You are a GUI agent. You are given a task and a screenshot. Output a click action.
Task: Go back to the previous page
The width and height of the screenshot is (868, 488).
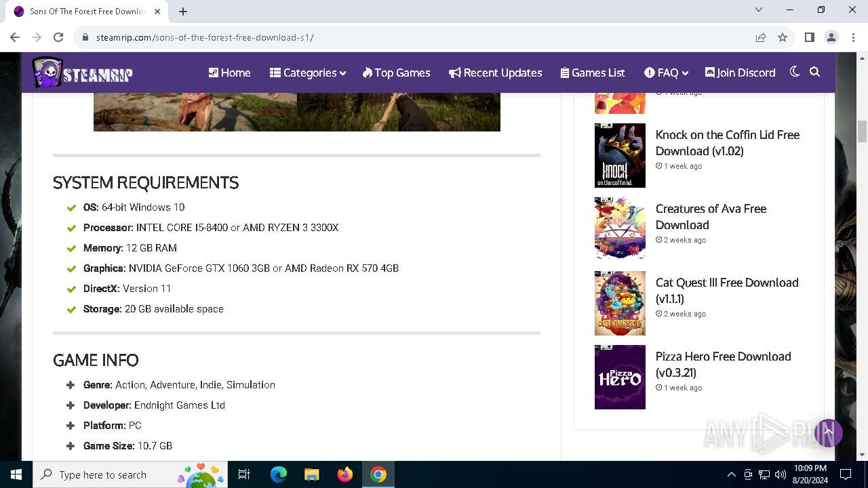15,37
